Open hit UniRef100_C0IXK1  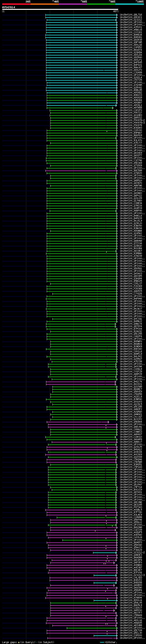(x=131, y=32)
